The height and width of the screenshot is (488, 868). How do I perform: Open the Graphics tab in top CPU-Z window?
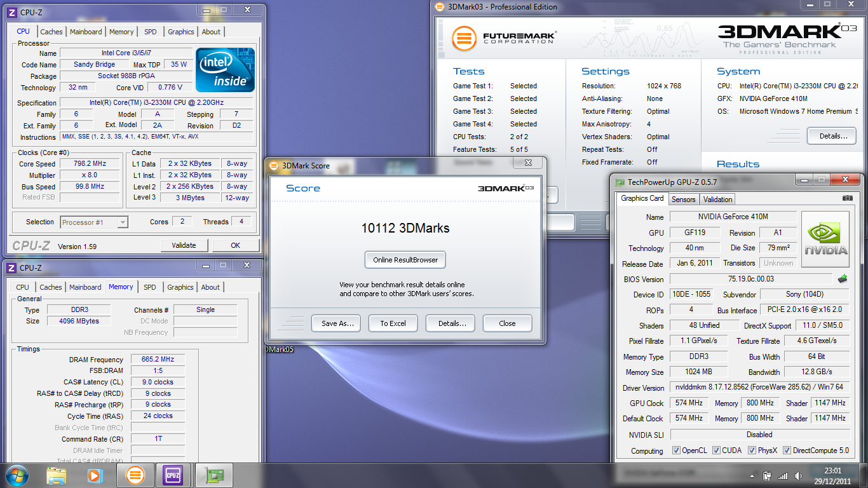coord(181,32)
